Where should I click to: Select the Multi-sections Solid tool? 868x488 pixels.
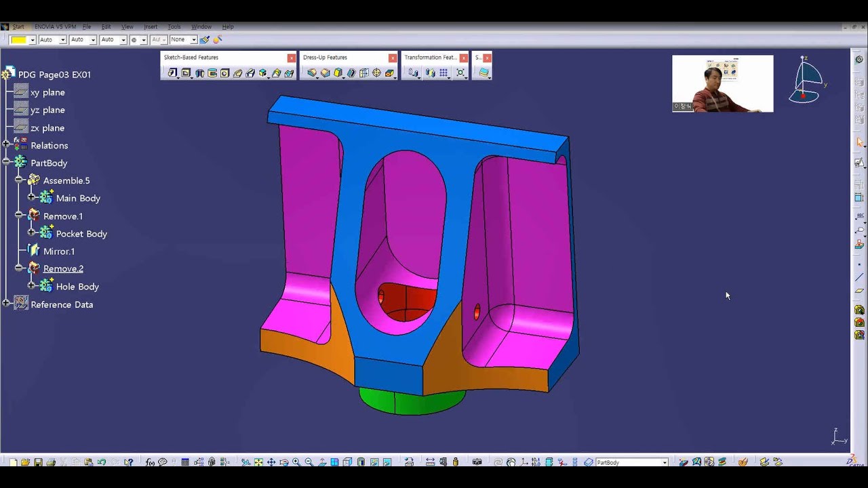pos(276,73)
